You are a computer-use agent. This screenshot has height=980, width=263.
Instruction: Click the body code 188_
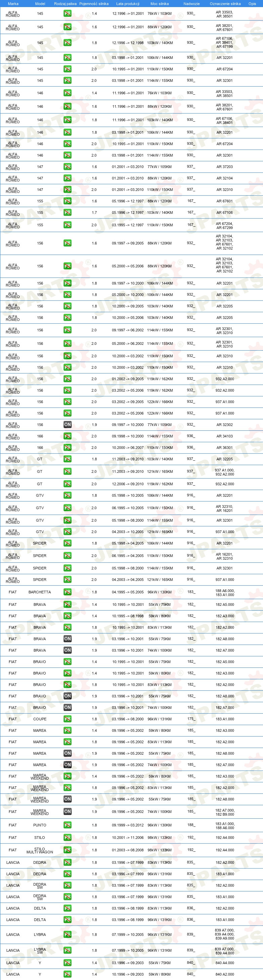191,825
